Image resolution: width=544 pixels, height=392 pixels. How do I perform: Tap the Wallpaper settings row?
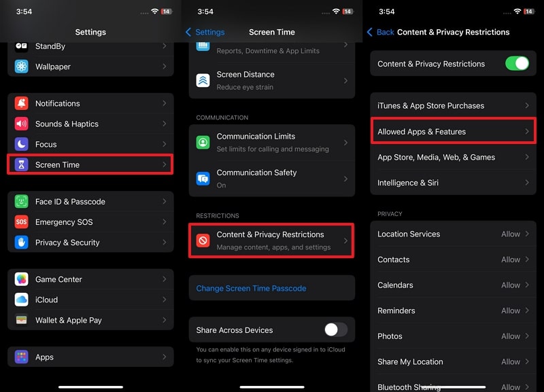[x=90, y=66]
